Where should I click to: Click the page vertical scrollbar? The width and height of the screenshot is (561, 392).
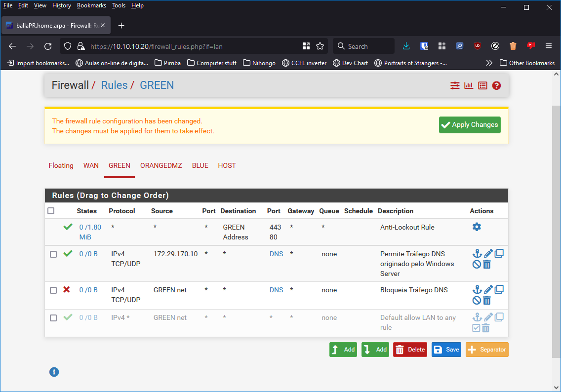[556, 222]
